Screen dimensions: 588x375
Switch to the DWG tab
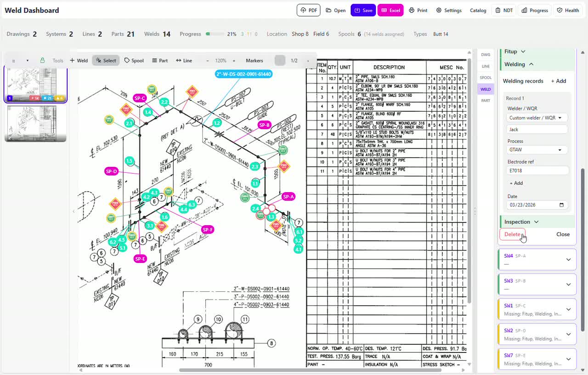pos(486,55)
